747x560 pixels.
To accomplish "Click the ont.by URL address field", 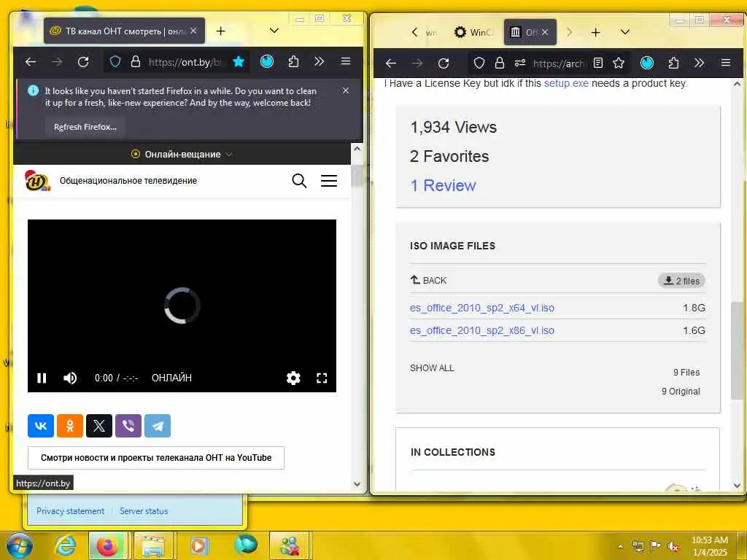I will coord(185,62).
